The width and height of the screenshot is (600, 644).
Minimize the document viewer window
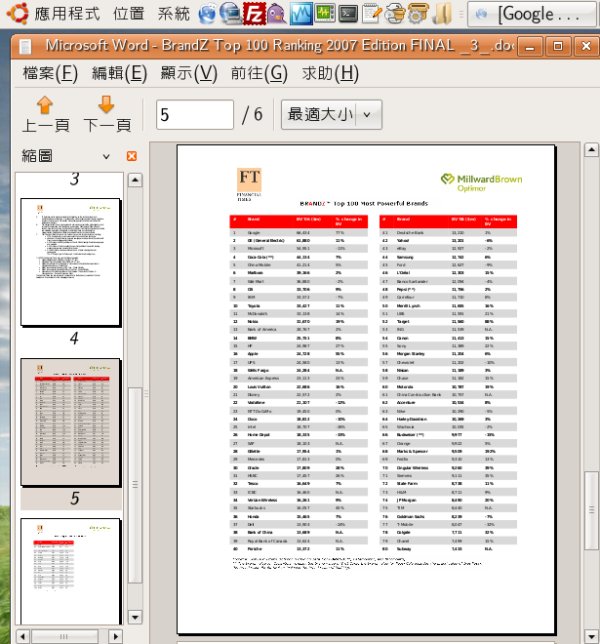pyautogui.click(x=530, y=46)
